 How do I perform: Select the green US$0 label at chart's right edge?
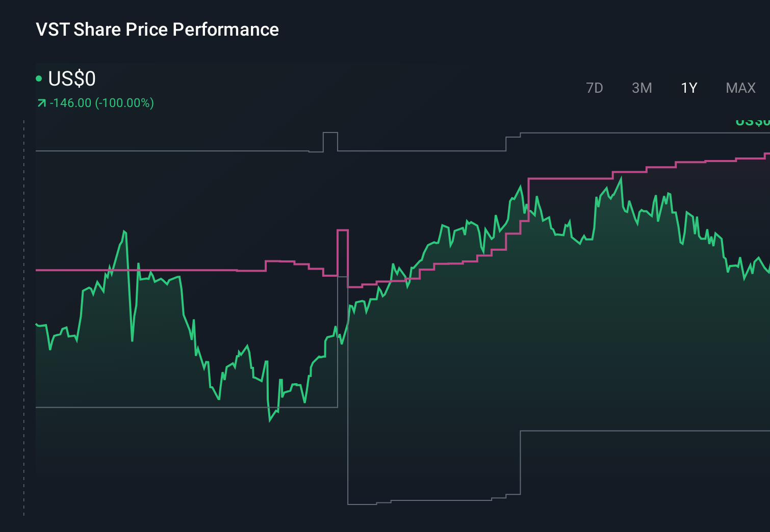point(752,121)
